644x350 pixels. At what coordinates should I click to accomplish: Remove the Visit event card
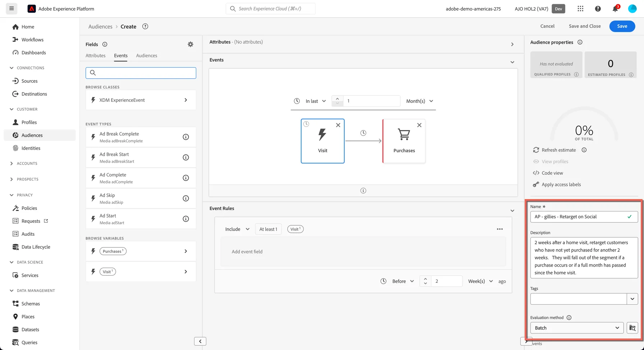tap(338, 125)
